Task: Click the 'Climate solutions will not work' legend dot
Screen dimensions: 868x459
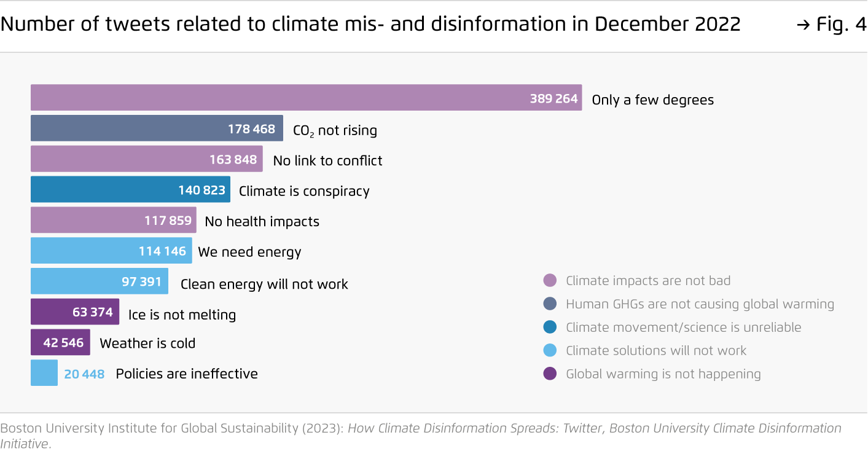Action: (550, 351)
